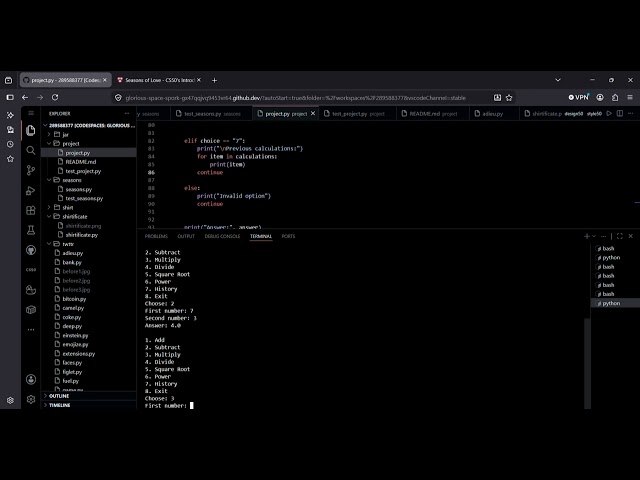The height and width of the screenshot is (480, 640).
Task: Collapse the seasons folder
Action: [x=49, y=180]
